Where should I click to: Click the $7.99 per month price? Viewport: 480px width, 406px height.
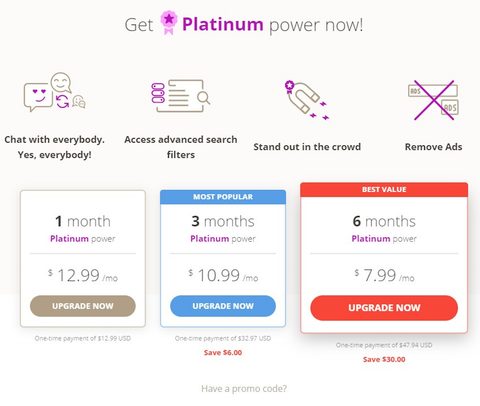coord(384,276)
